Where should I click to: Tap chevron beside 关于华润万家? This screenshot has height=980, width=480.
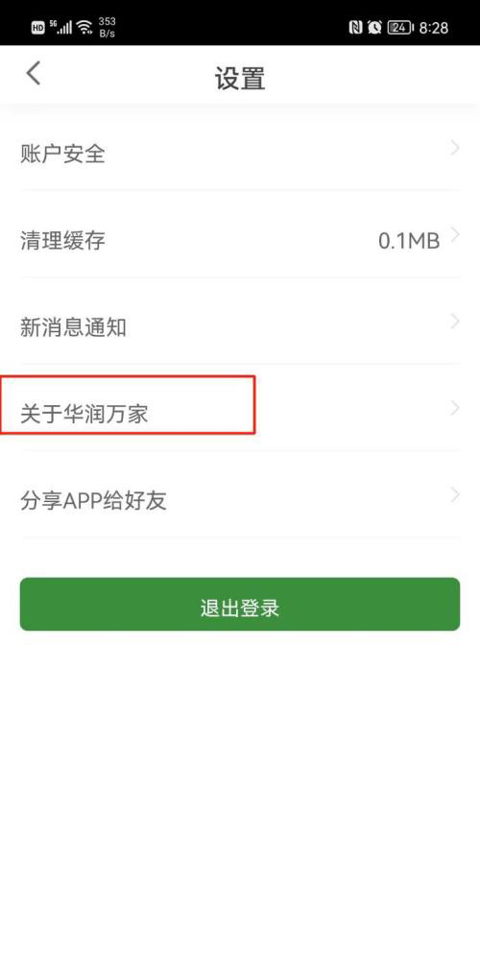click(x=455, y=409)
